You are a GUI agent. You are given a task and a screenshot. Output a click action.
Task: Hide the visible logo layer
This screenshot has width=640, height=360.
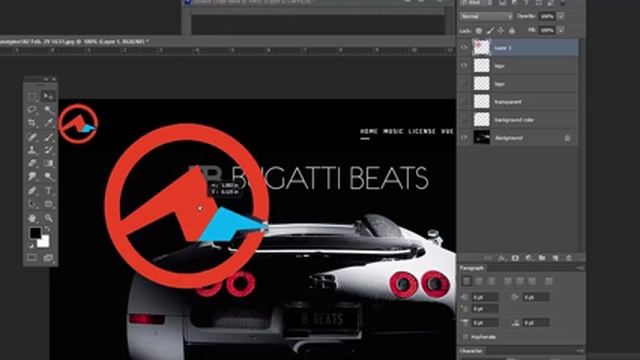(464, 66)
